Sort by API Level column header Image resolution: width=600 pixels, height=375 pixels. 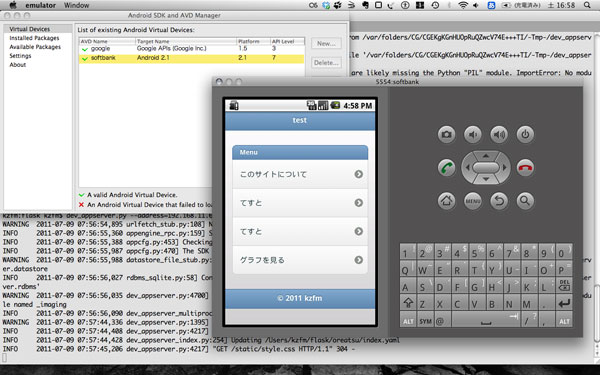click(x=287, y=41)
